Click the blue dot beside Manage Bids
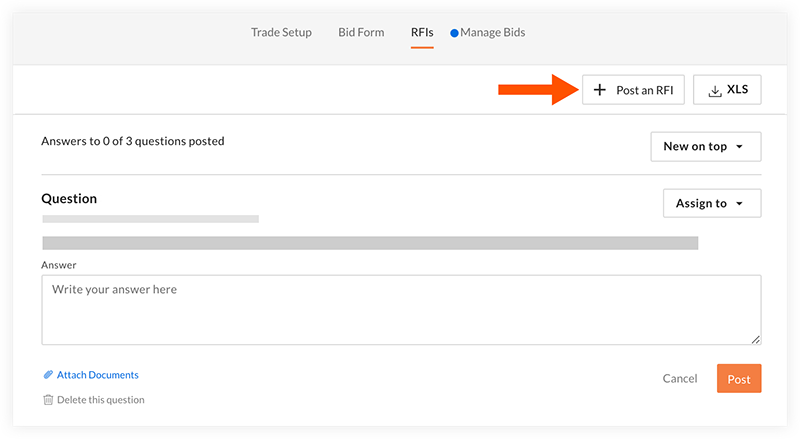 [x=454, y=33]
